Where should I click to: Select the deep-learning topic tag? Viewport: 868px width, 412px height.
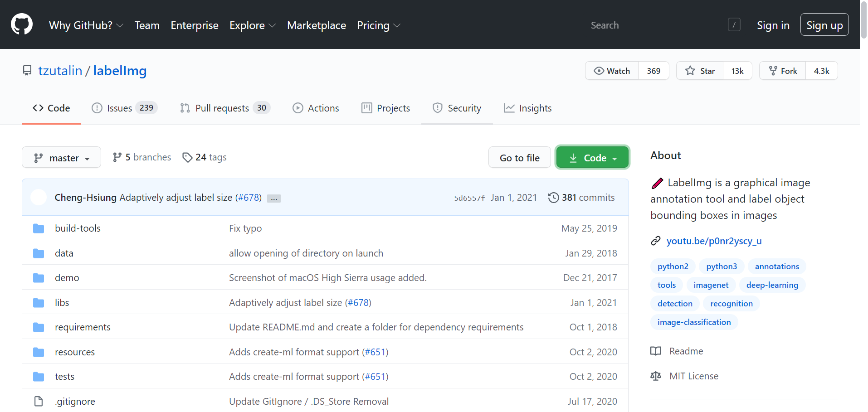click(x=772, y=285)
